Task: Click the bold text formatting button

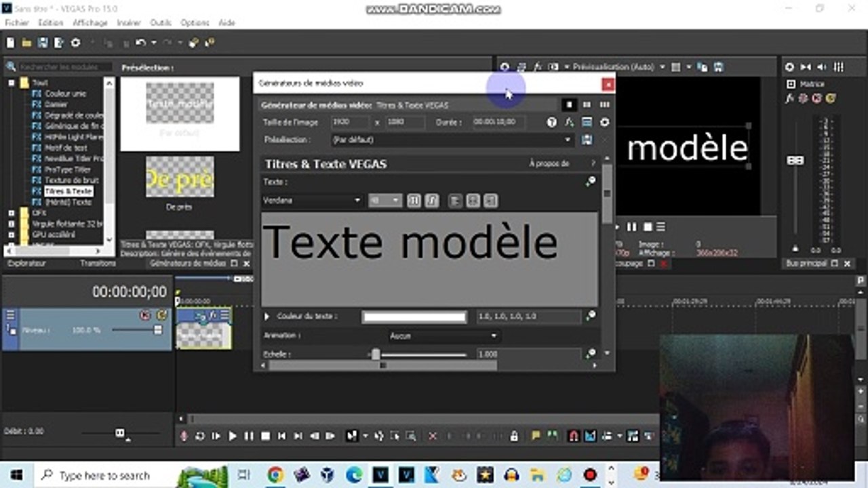Action: click(414, 201)
